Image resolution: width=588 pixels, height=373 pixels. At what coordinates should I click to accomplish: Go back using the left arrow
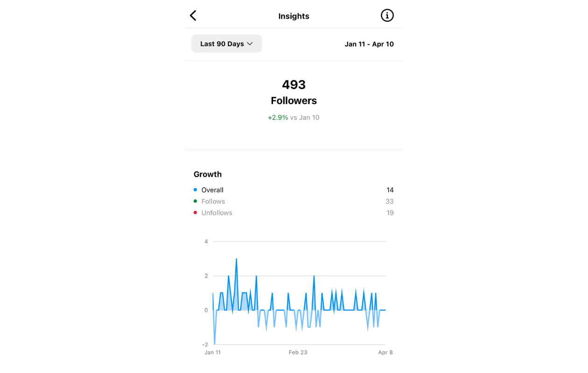193,16
